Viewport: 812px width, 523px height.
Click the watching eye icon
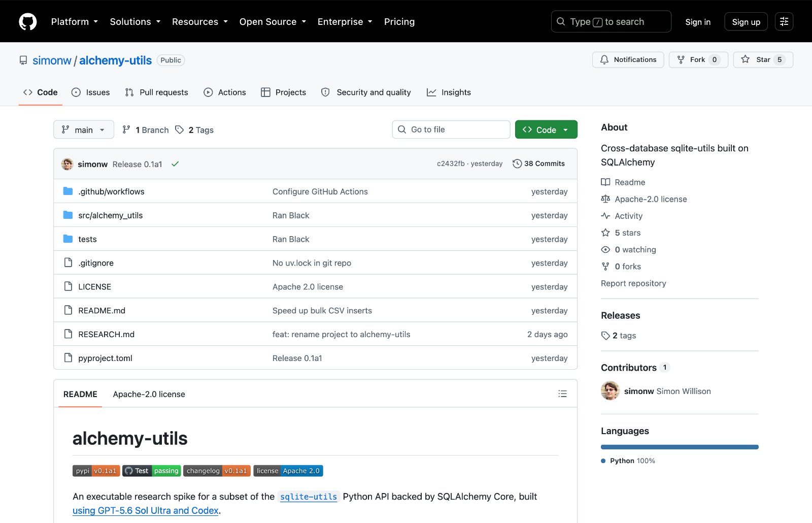[605, 249]
